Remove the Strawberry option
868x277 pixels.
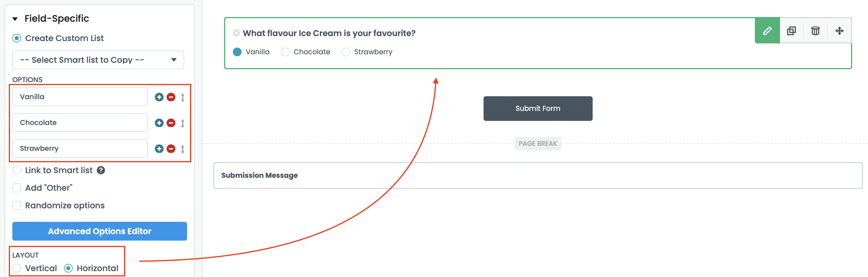pos(171,148)
